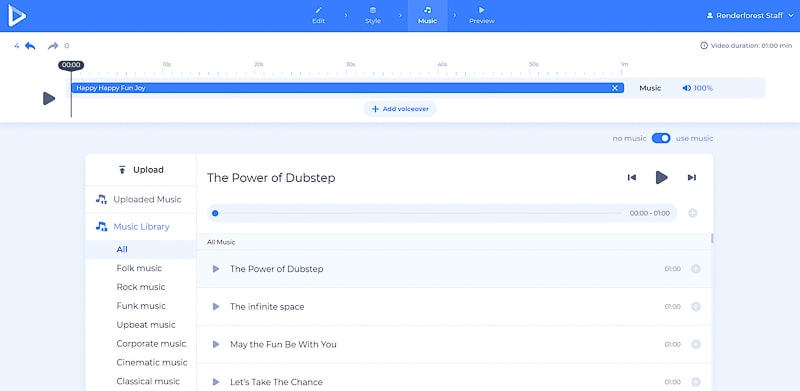The width and height of the screenshot is (800, 391).
Task: Switch to the Style step tab
Action: pyautogui.click(x=373, y=16)
